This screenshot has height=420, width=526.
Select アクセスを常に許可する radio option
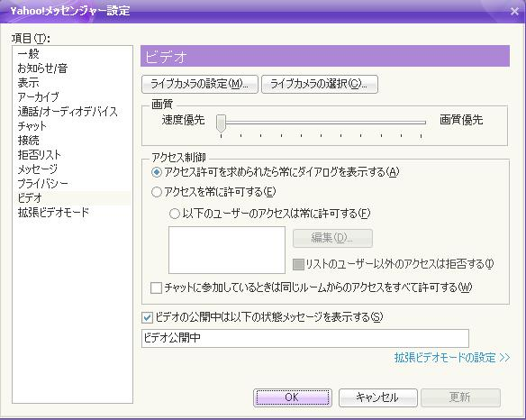point(157,192)
